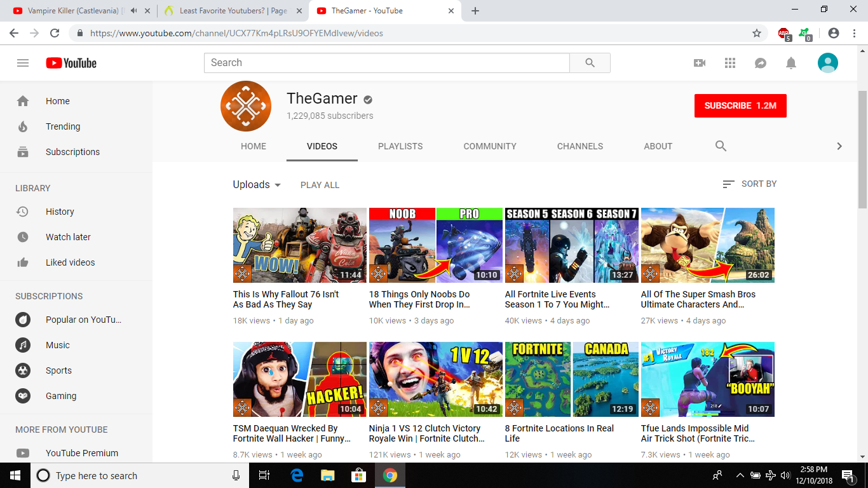This screenshot has height=488, width=868.
Task: Open the SORT BY menu
Action: (x=750, y=184)
